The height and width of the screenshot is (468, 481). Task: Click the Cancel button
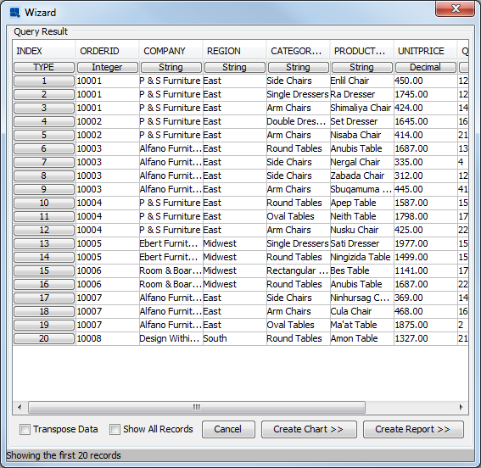(x=228, y=429)
